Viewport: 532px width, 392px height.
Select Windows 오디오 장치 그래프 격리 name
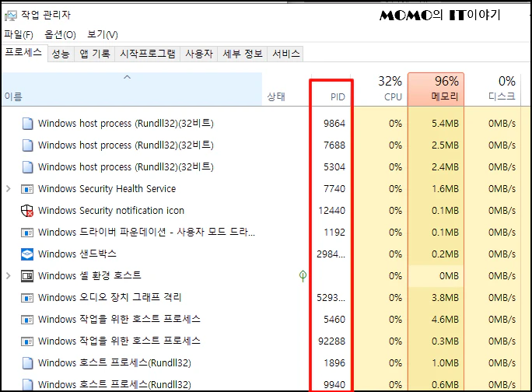[110, 297]
